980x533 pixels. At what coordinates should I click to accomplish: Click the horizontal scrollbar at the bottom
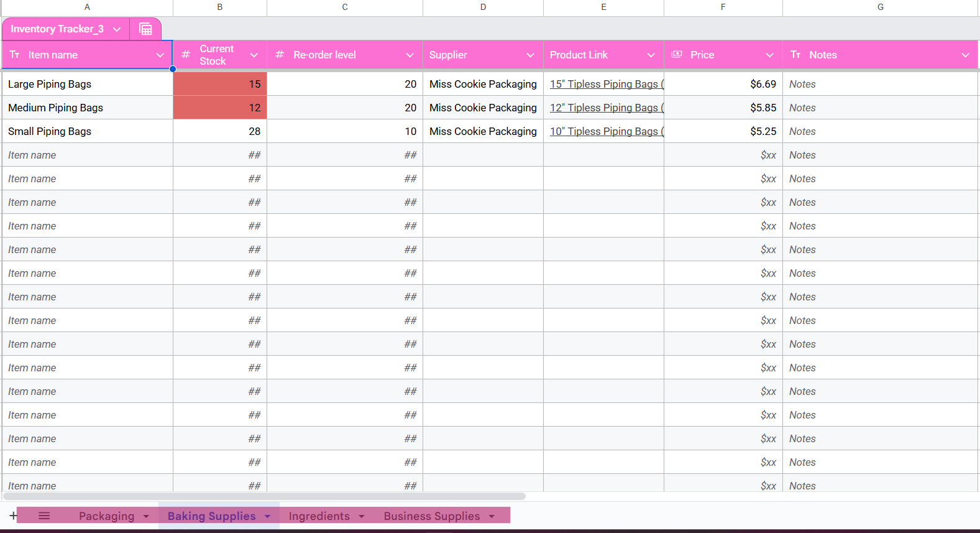pyautogui.click(x=264, y=496)
